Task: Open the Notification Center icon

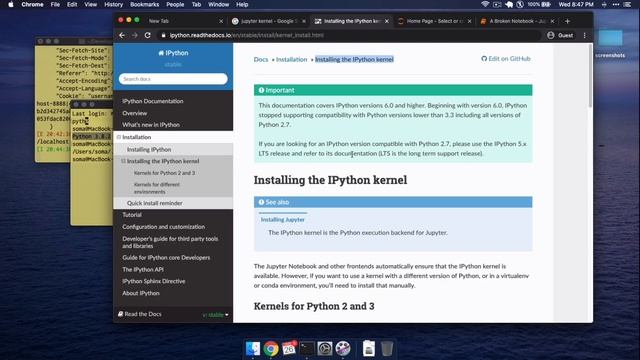Action: tap(627, 4)
